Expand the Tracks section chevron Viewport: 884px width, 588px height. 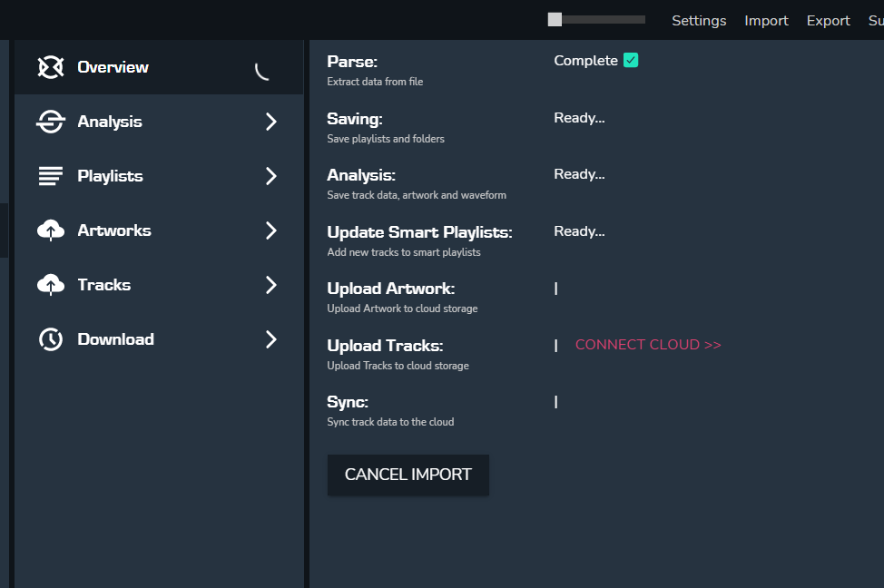coord(270,285)
